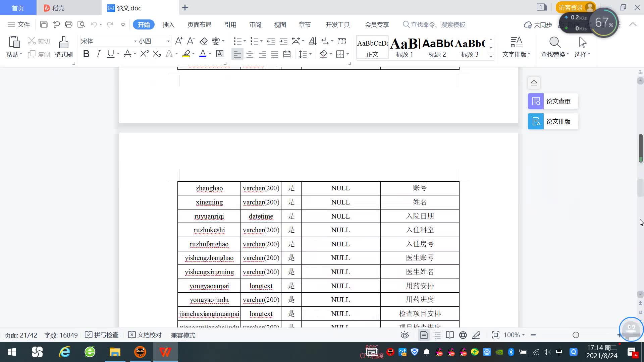Click the Save icon in the quick access toolbar
644x362 pixels.
(44, 24)
